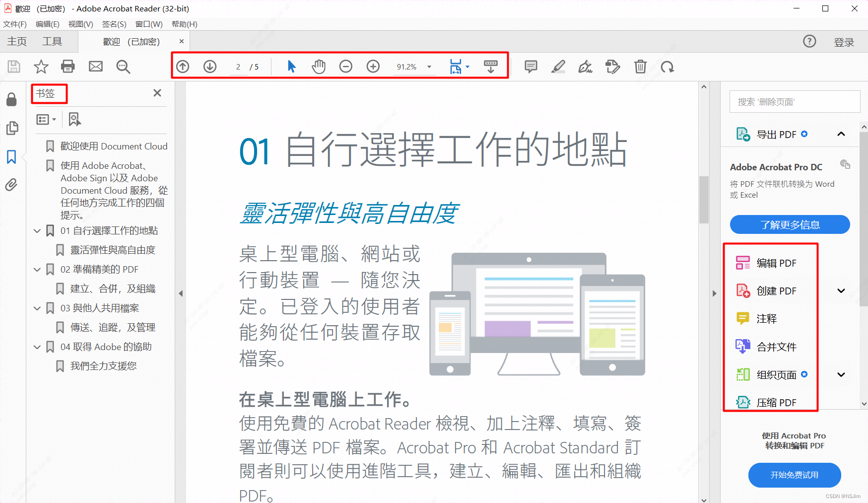Activate the selection arrow tool
Screen dimensions: 868x503
(x=291, y=67)
